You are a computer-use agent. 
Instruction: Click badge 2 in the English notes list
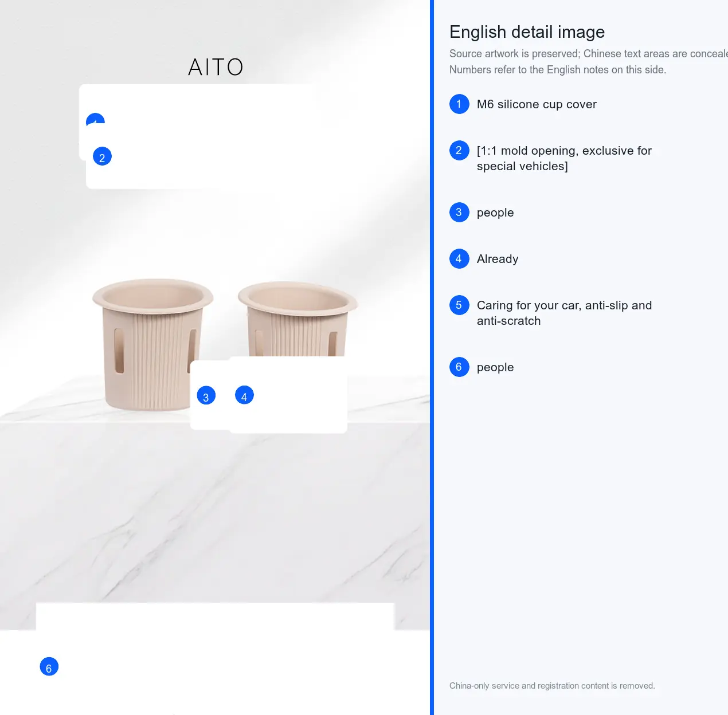[459, 150]
